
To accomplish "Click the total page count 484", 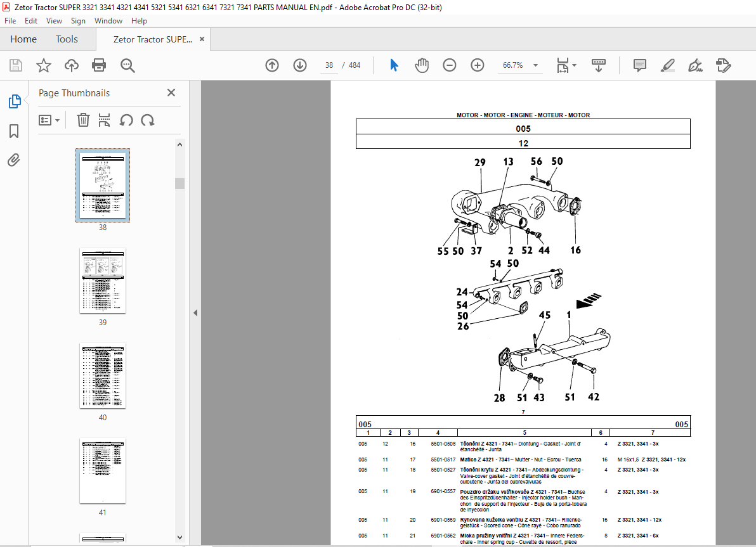I will coord(355,65).
